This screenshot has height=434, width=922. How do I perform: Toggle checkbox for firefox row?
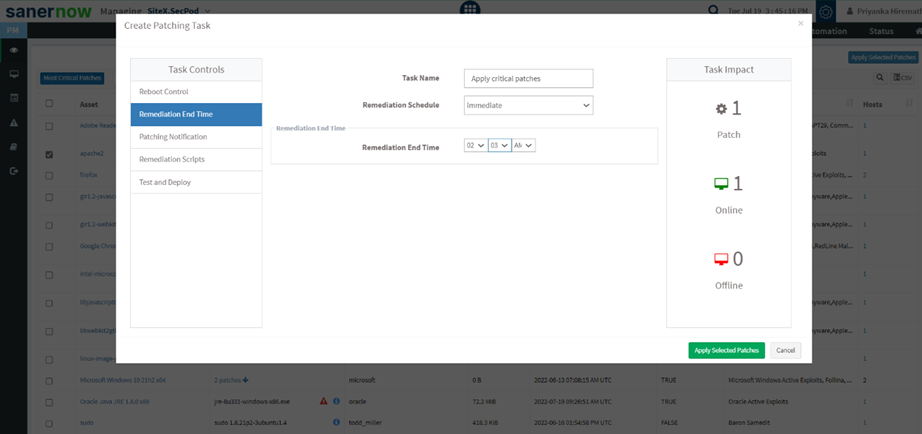pos(49,175)
